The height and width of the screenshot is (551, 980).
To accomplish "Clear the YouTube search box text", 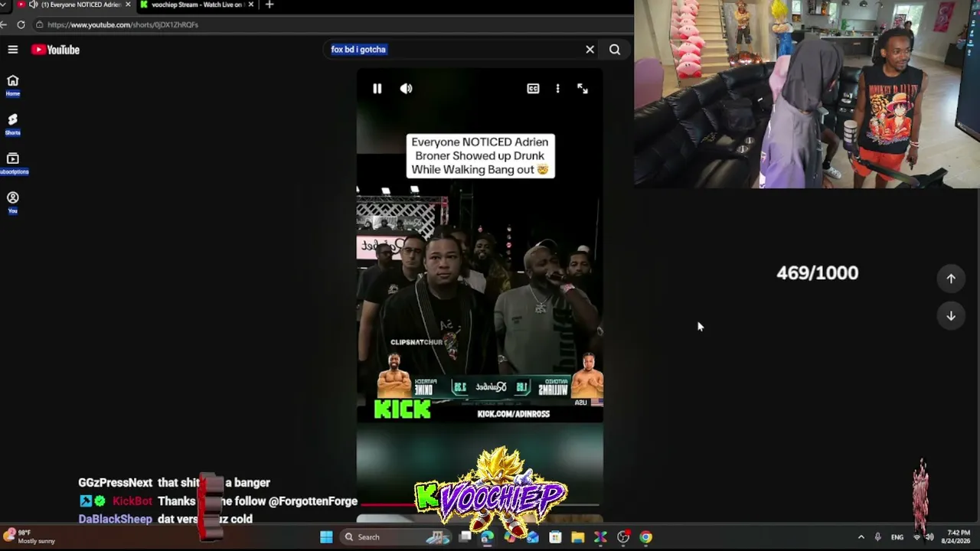I will pos(590,50).
